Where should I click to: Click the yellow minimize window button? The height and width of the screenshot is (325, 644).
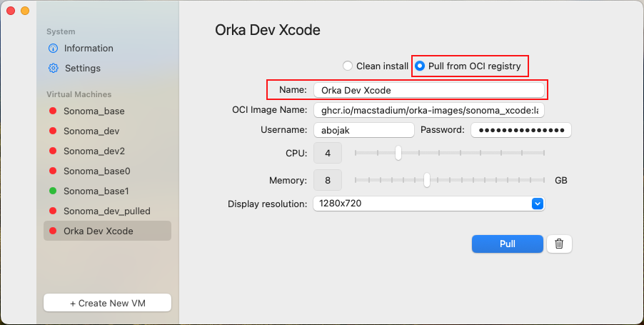point(25,11)
